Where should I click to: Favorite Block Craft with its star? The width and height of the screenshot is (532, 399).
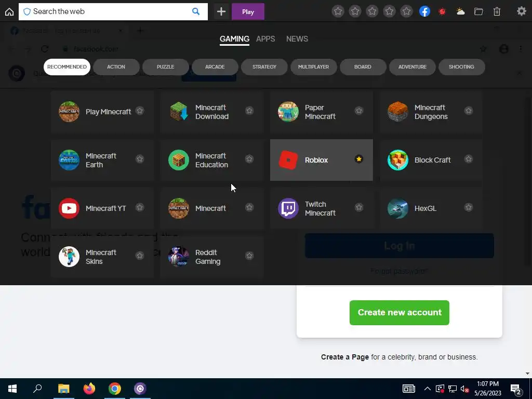(469, 159)
